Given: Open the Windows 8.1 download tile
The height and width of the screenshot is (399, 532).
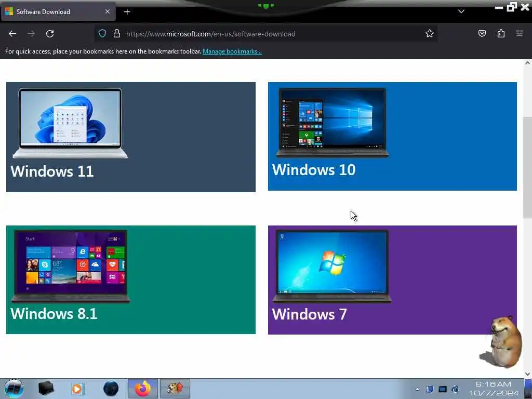Looking at the screenshot, I should (130, 280).
